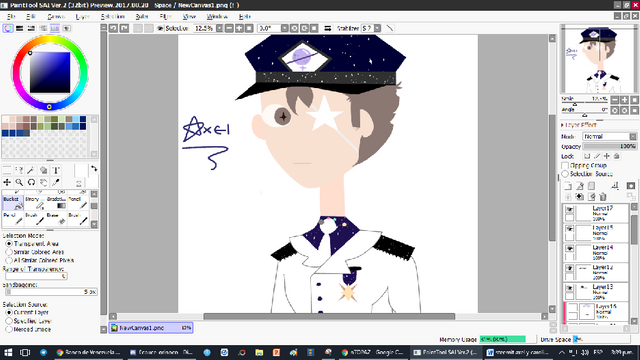This screenshot has height=360, width=640.
Task: Select the shape tool icon
Action: pos(43,170)
